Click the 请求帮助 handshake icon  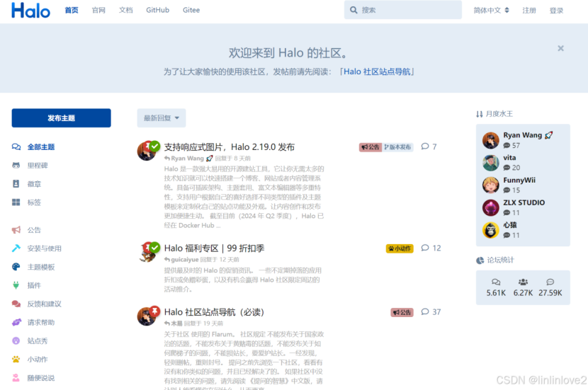pyautogui.click(x=16, y=322)
